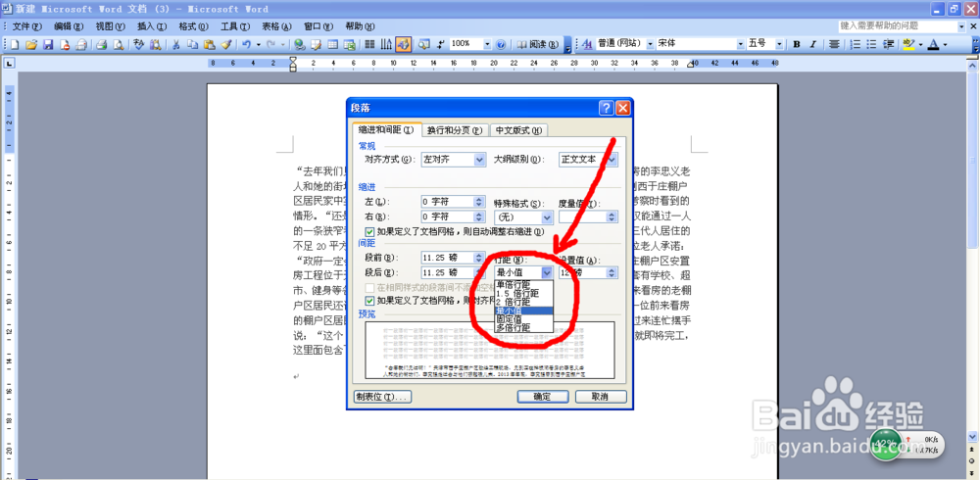This screenshot has width=980, height=480.
Task: Click the 确定 button in the paragraph dialog
Action: pos(543,397)
